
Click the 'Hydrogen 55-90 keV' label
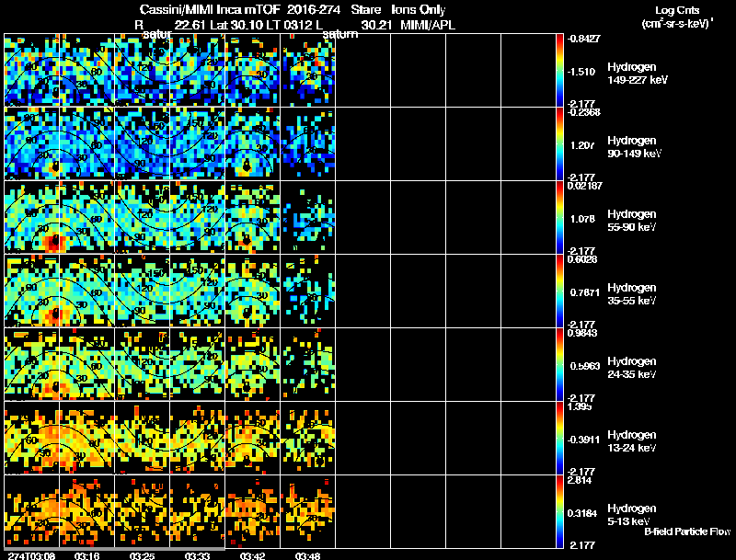(x=632, y=221)
